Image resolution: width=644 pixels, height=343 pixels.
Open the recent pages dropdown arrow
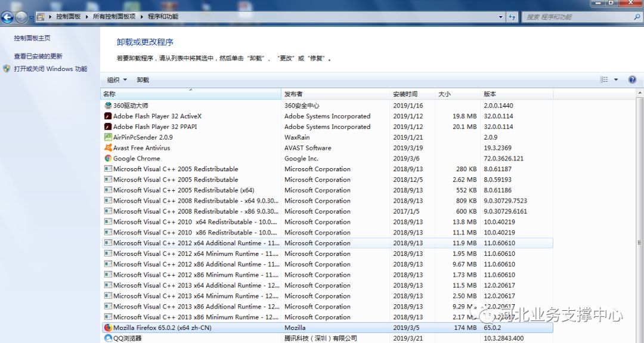[x=31, y=18]
